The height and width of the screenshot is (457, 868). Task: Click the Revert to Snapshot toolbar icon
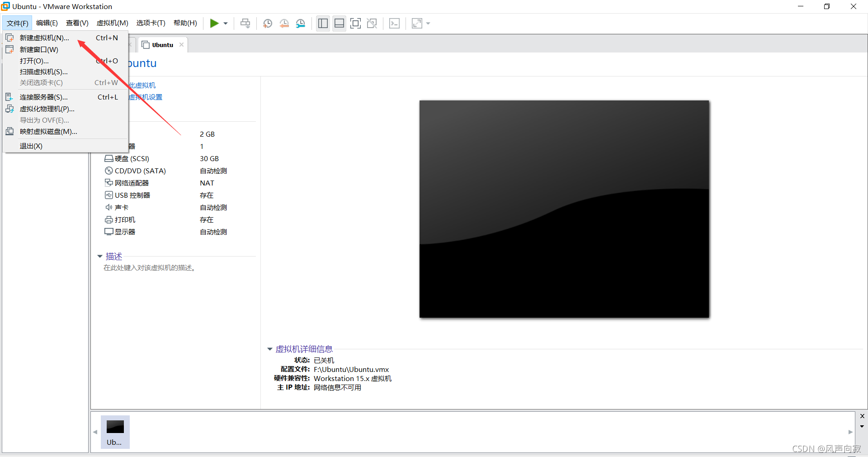click(x=284, y=24)
